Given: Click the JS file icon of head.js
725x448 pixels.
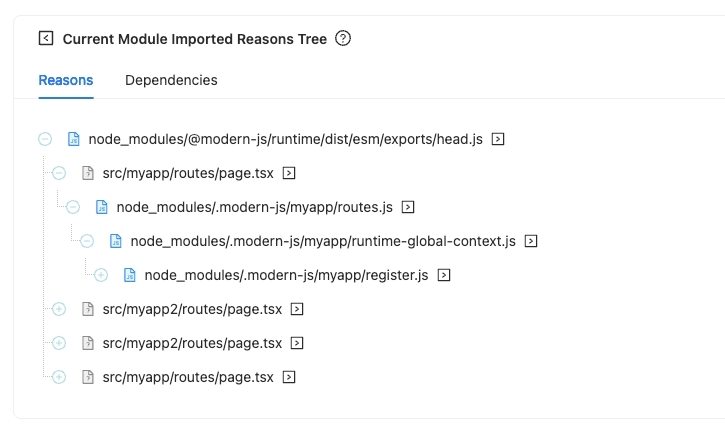Looking at the screenshot, I should pyautogui.click(x=74, y=139).
